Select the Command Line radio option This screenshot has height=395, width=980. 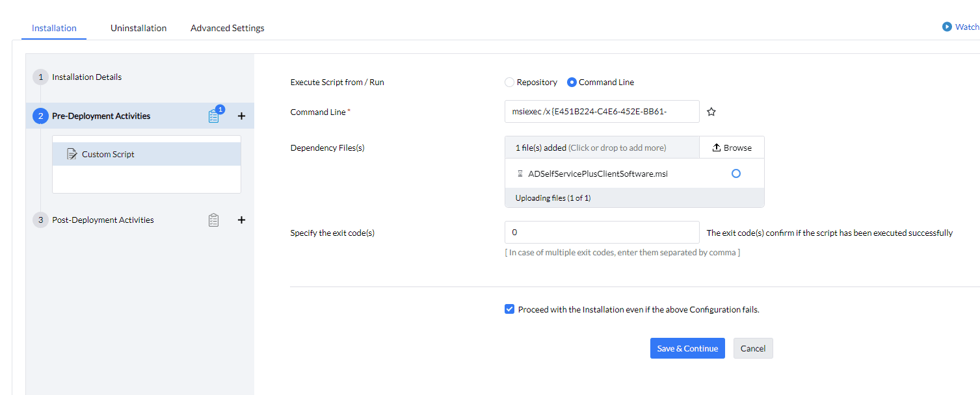coord(572,83)
